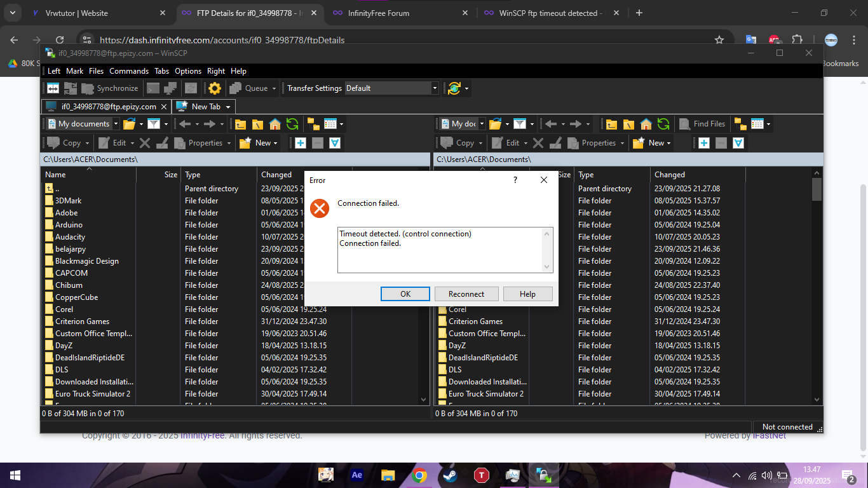Click right panel Parent Directory icon
Screen dimensions: 868x488
pos(611,124)
